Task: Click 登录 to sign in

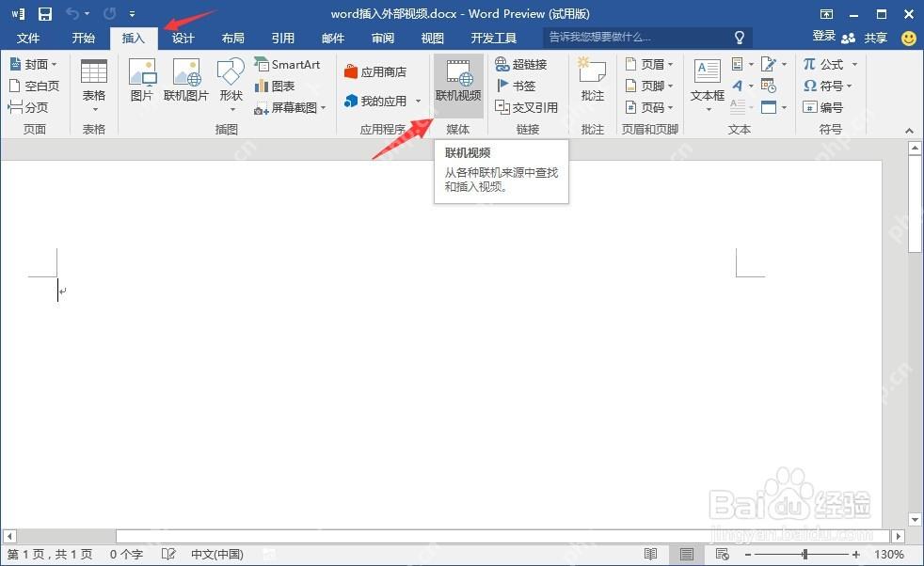Action: 824,36
